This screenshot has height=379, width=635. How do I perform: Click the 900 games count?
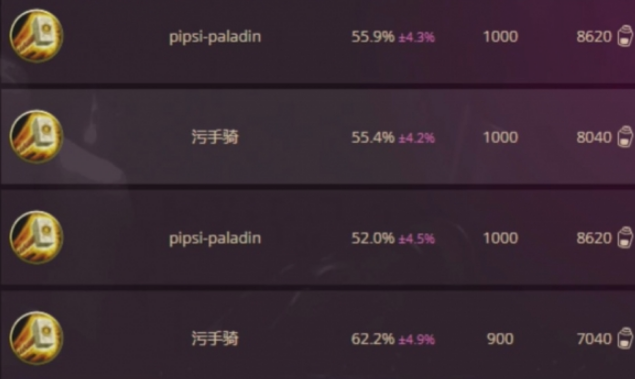pos(500,339)
